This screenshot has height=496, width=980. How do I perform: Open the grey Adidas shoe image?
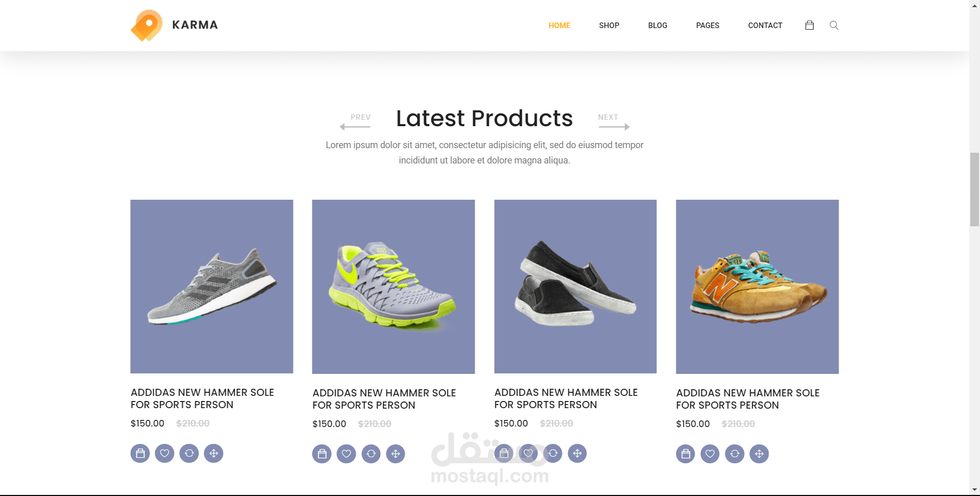(x=212, y=287)
